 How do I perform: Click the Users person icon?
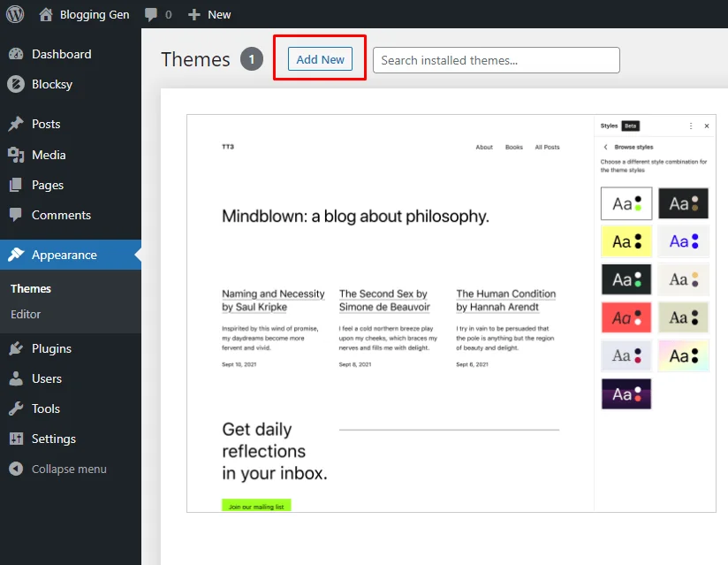16,378
